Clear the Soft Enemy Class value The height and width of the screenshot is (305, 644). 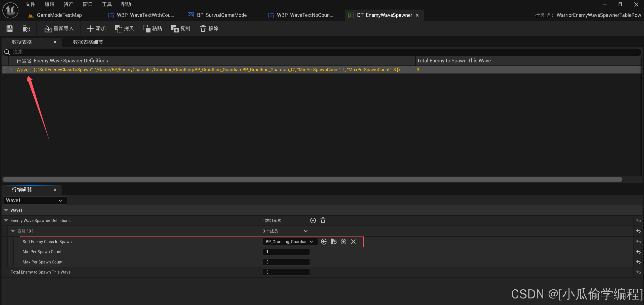pos(353,242)
